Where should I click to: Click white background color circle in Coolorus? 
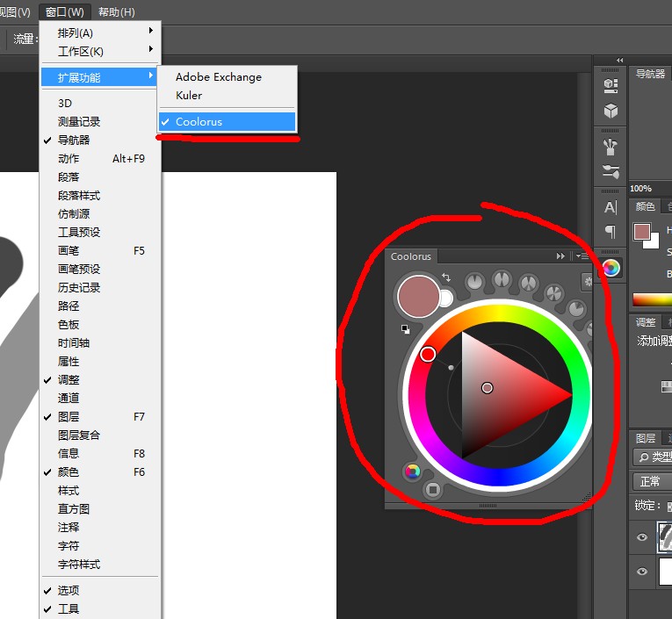pyautogui.click(x=446, y=299)
